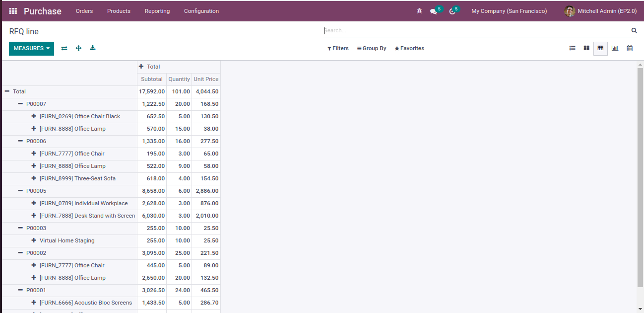This screenshot has height=313, width=644.
Task: Open the Products menu
Action: (x=119, y=11)
